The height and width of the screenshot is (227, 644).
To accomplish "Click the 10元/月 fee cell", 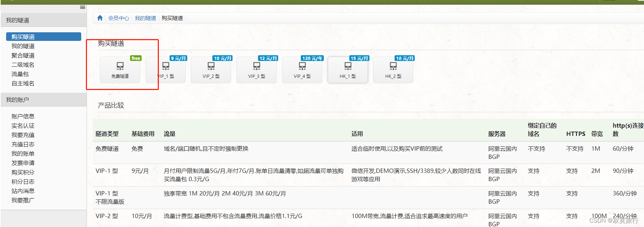I will click(142, 216).
